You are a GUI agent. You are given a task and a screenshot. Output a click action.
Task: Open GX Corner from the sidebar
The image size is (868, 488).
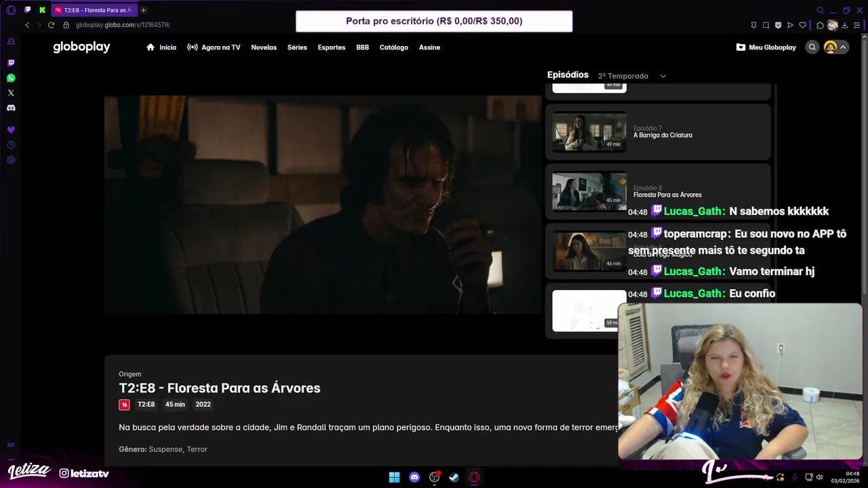coord(11,42)
